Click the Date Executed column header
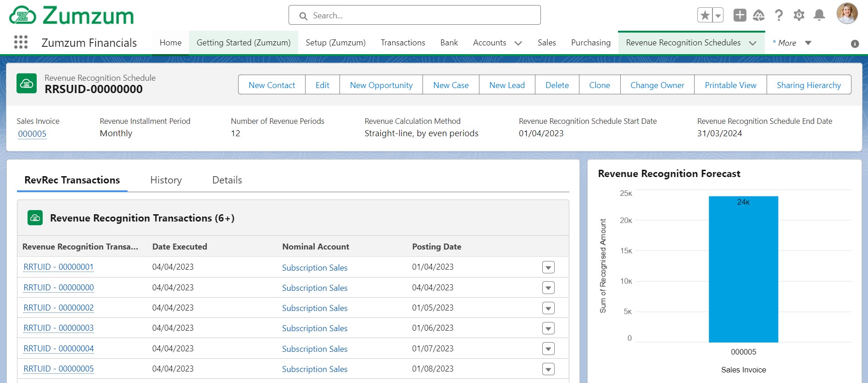This screenshot has width=868, height=383. (180, 247)
